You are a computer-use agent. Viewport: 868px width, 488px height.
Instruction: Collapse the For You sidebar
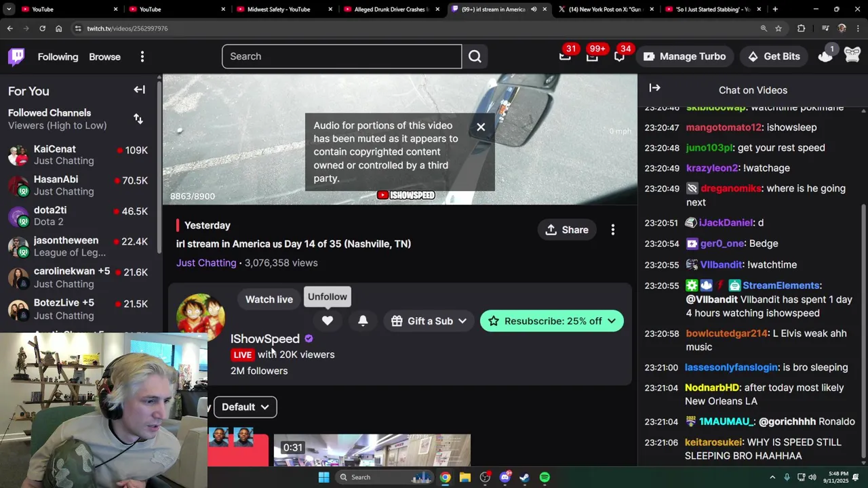coord(139,89)
